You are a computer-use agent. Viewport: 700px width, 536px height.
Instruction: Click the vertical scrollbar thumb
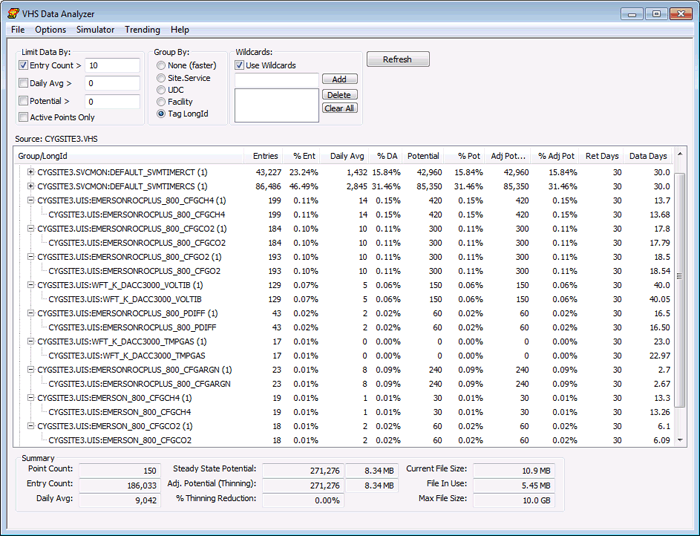pyautogui.click(x=680, y=290)
